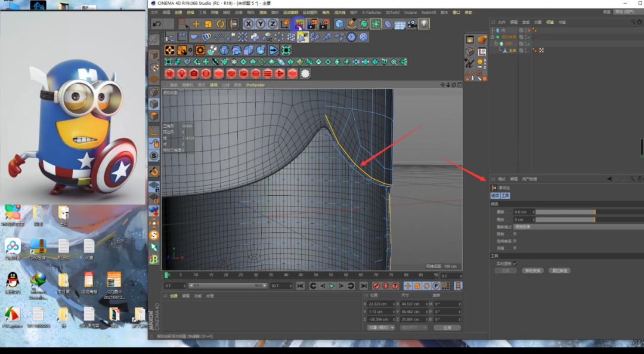Screen dimensions: 644x354
Task: Adjust the 偏移 offset slider bar
Action: point(589,212)
